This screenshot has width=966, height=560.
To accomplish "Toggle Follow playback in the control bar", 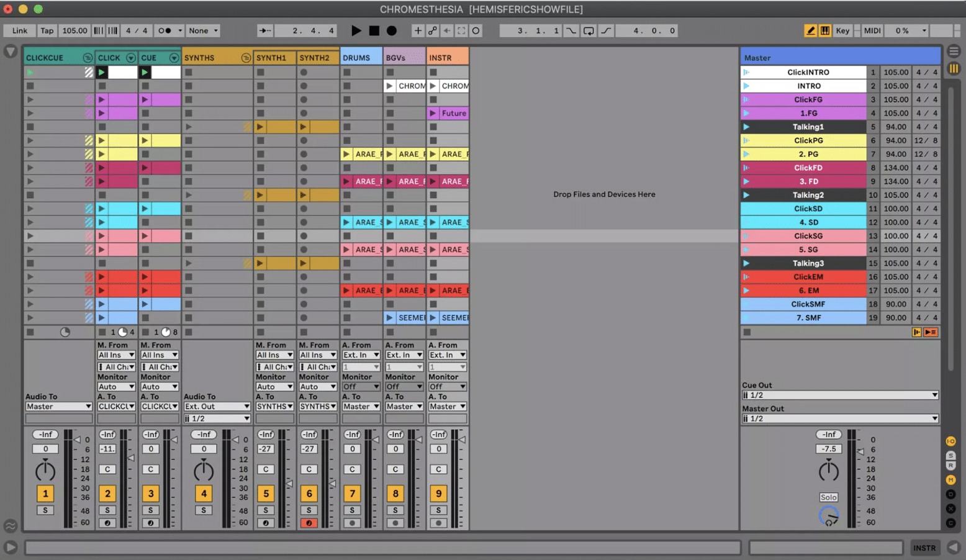I will (265, 30).
